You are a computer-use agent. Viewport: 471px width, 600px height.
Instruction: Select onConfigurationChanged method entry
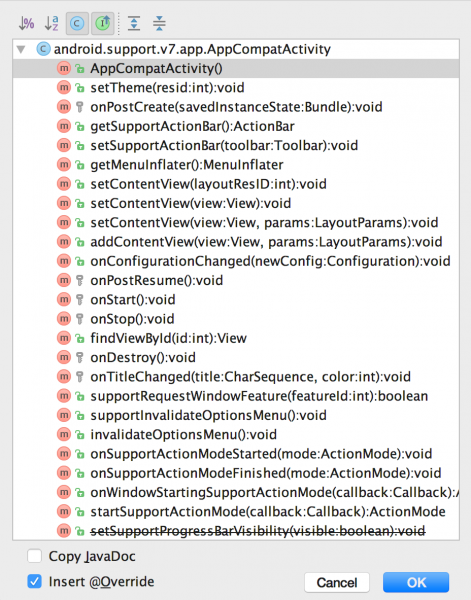(236, 261)
